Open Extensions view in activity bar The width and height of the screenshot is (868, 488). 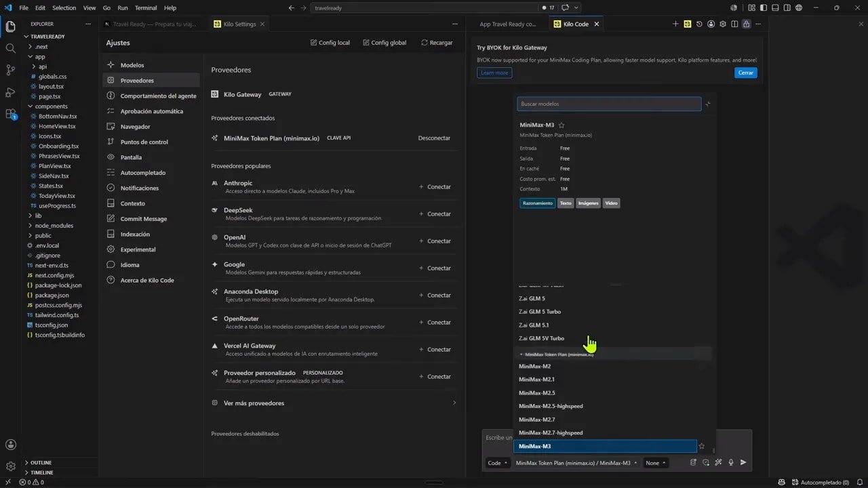click(x=10, y=114)
